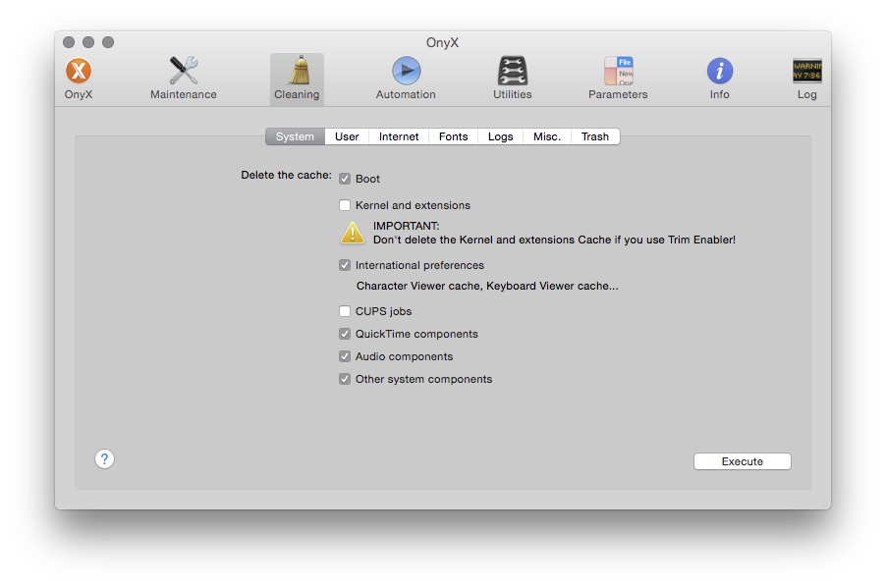Switch to the Misc. tab
Viewport: 886px width, 588px height.
[547, 136]
